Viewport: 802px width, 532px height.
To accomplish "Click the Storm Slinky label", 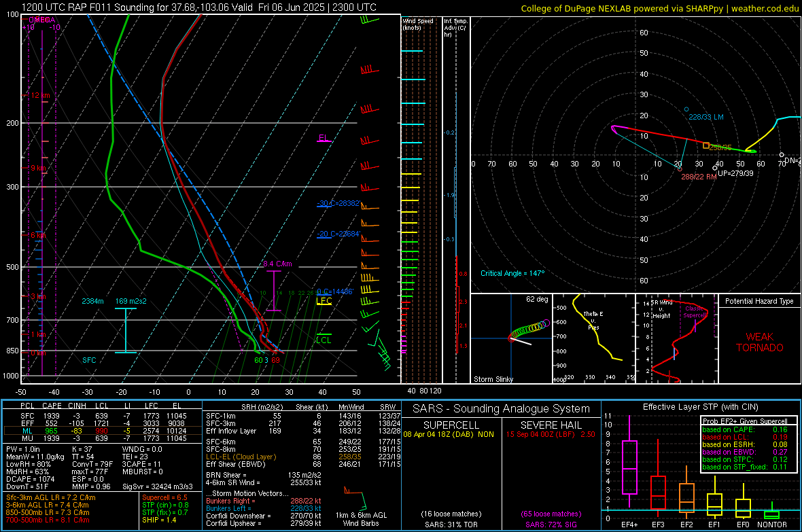I will [493, 379].
